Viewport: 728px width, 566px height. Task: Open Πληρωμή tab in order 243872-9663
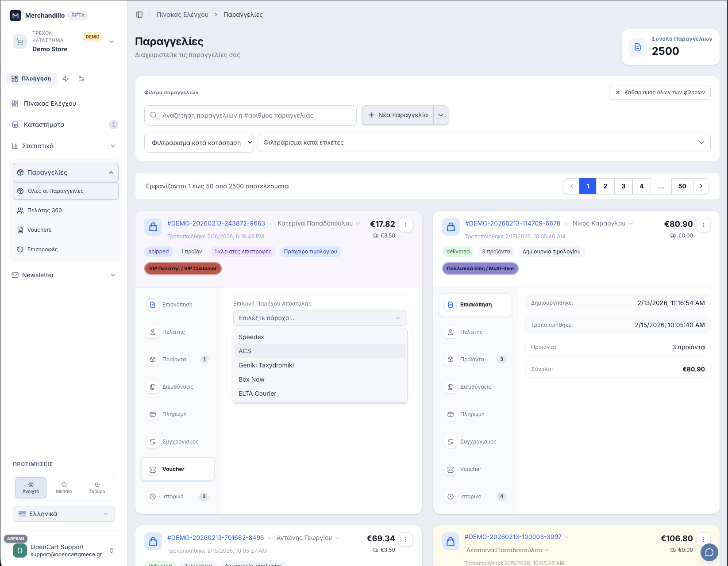click(x=177, y=414)
